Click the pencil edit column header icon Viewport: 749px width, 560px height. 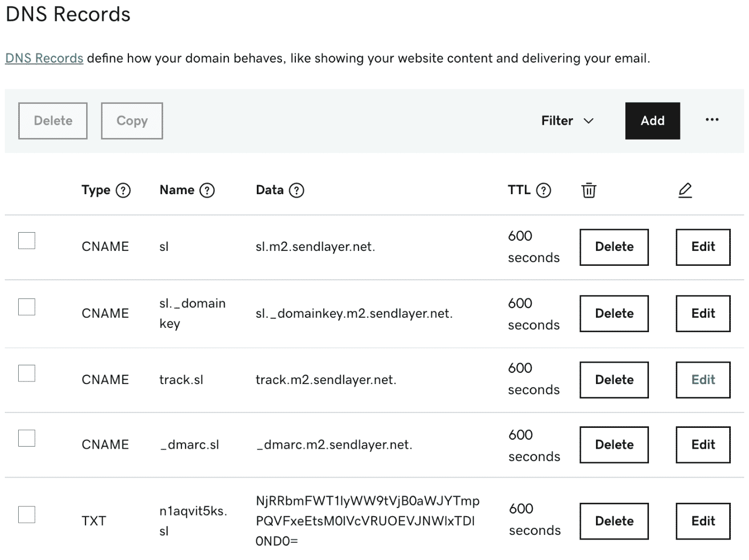point(685,190)
